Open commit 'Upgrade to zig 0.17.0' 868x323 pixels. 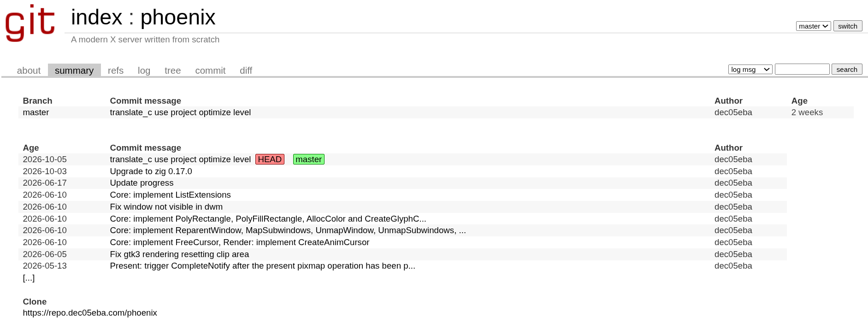151,171
